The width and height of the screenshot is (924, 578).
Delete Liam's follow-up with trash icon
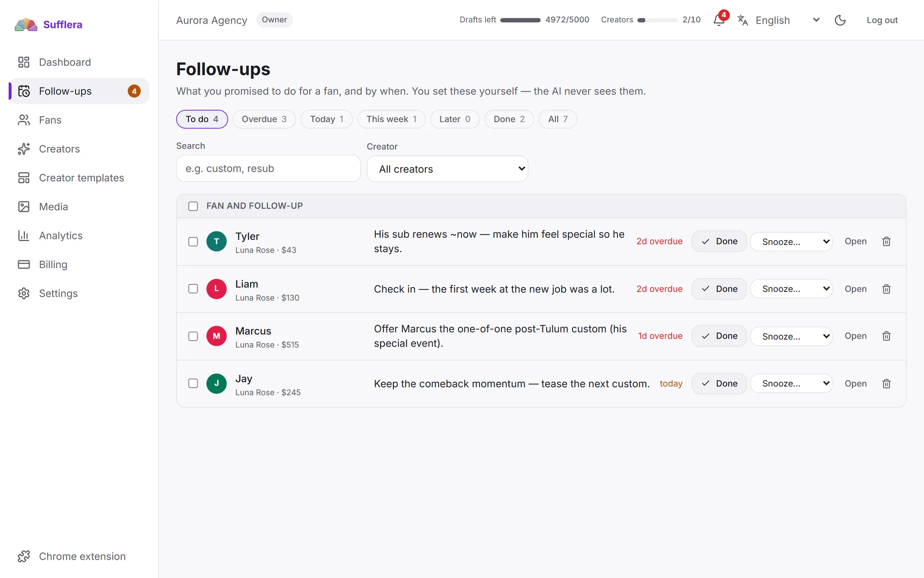pos(886,289)
